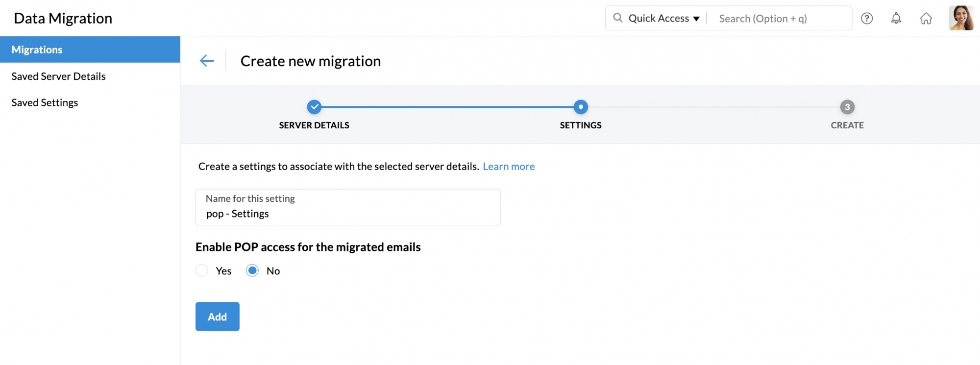Go to Saved Settings

click(45, 103)
